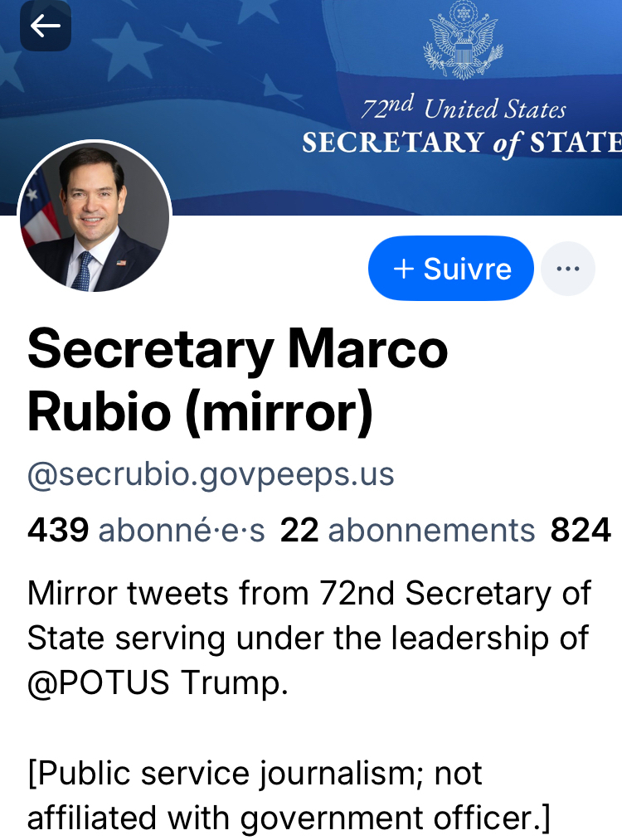Go back using the arrow icon

point(45,27)
